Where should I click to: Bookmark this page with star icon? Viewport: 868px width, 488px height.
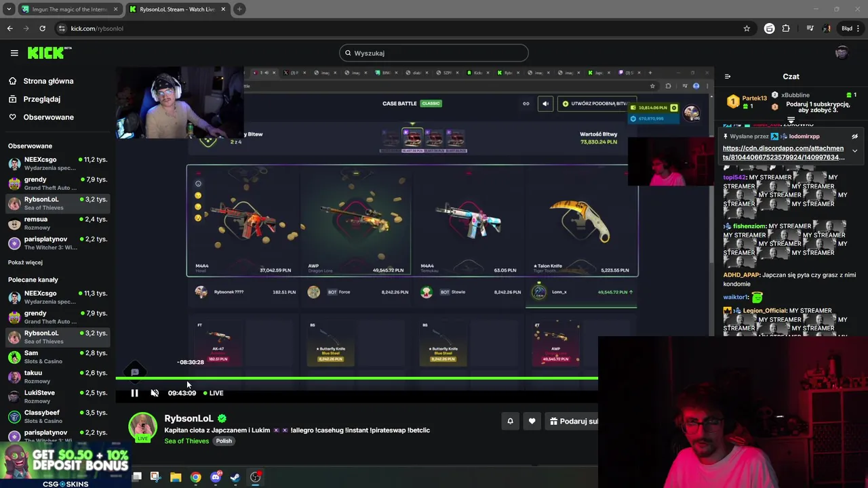[747, 28]
